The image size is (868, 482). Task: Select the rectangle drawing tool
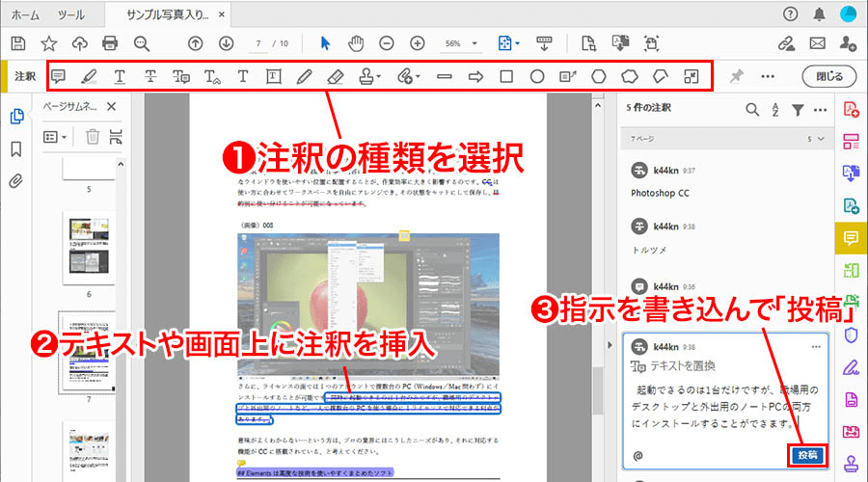pos(506,76)
